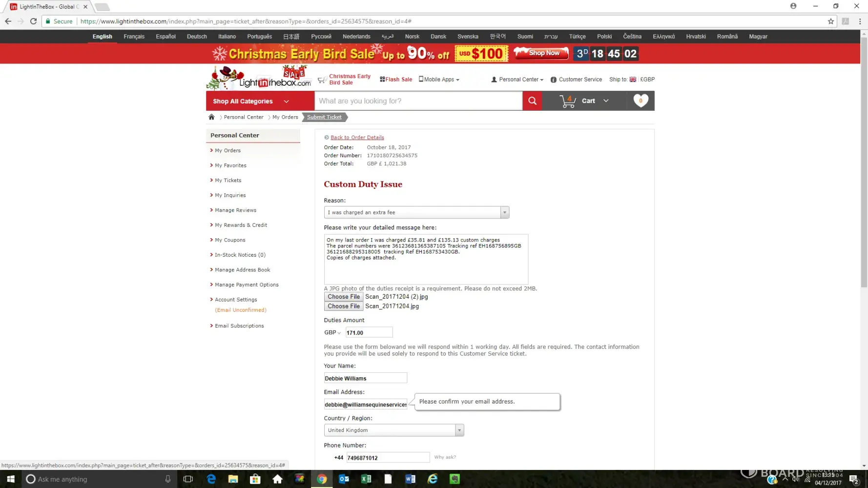The height and width of the screenshot is (488, 868).
Task: Click the second Choose File button
Action: click(x=344, y=306)
